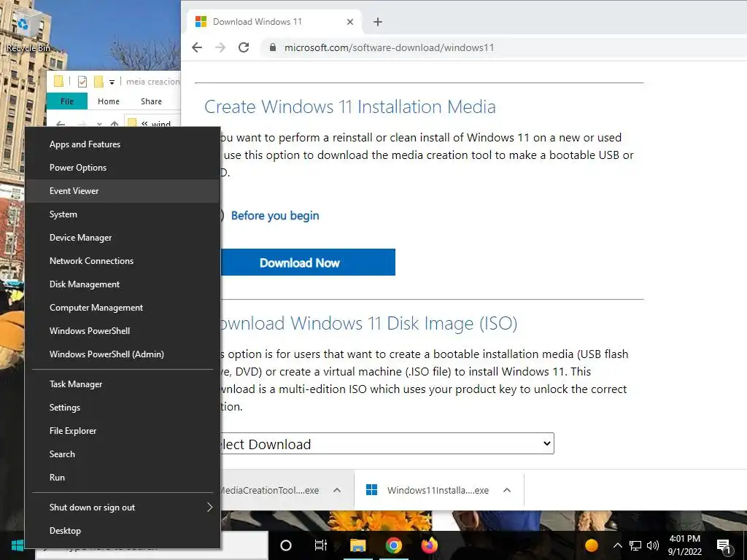
Task: Show hidden system tray icons
Action: point(617,545)
